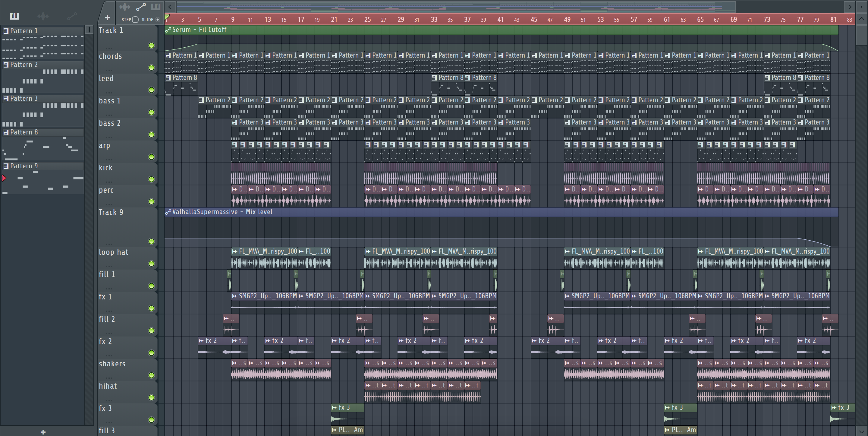
Task: Click the small square button in the top-right corner
Action: (x=862, y=6)
